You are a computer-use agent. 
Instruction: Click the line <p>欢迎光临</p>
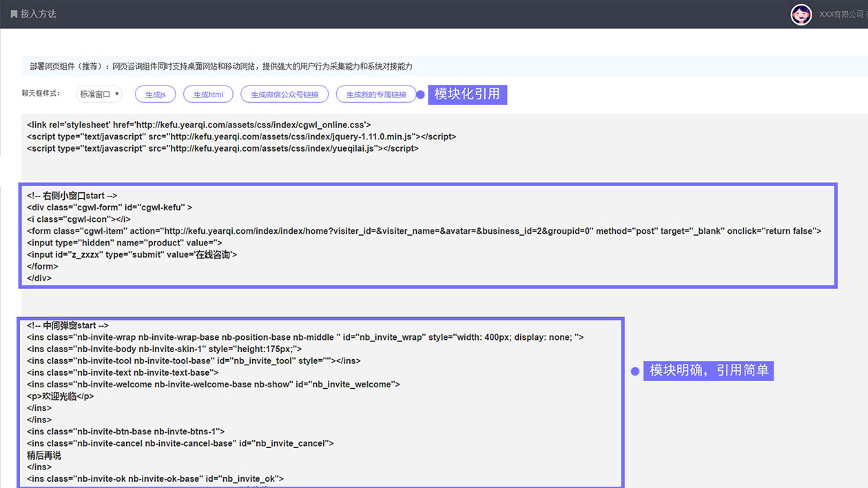tap(60, 396)
